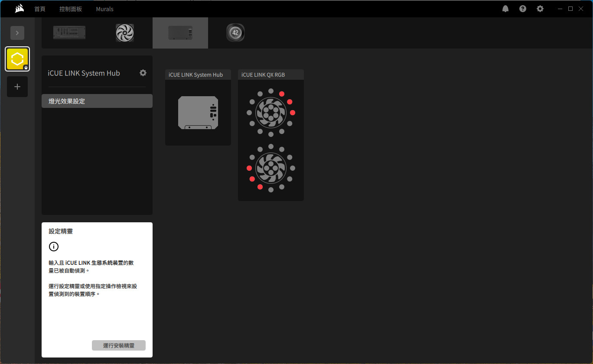Select the cooler device showing 42
This screenshot has width=593, height=364.
[235, 32]
